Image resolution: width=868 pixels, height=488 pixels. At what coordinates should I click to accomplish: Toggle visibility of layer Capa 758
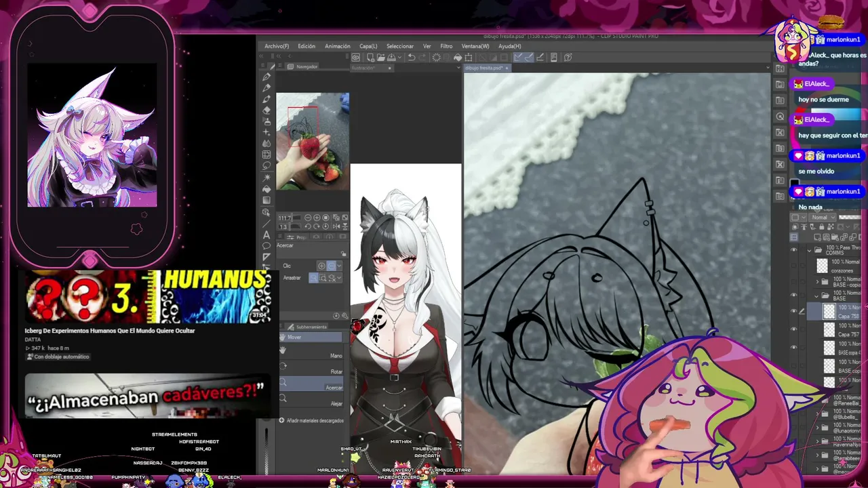[x=794, y=311]
